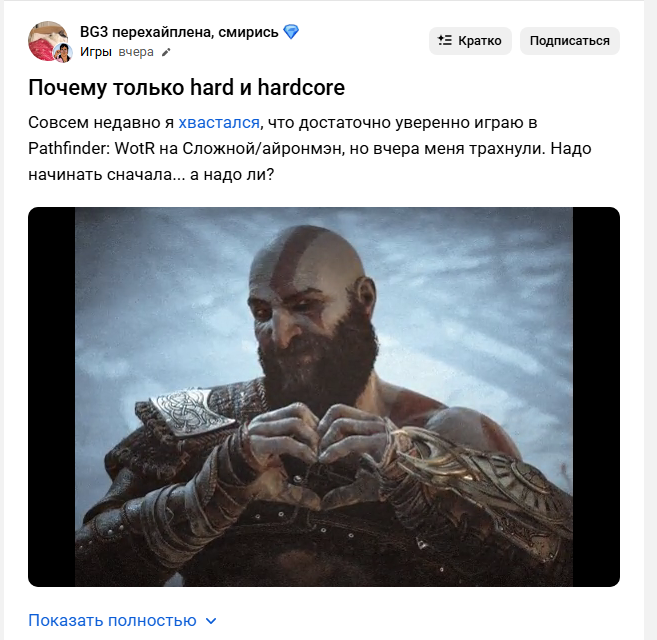Click the blue diamond badge beside author name
The image size is (657, 640).
pos(291,32)
